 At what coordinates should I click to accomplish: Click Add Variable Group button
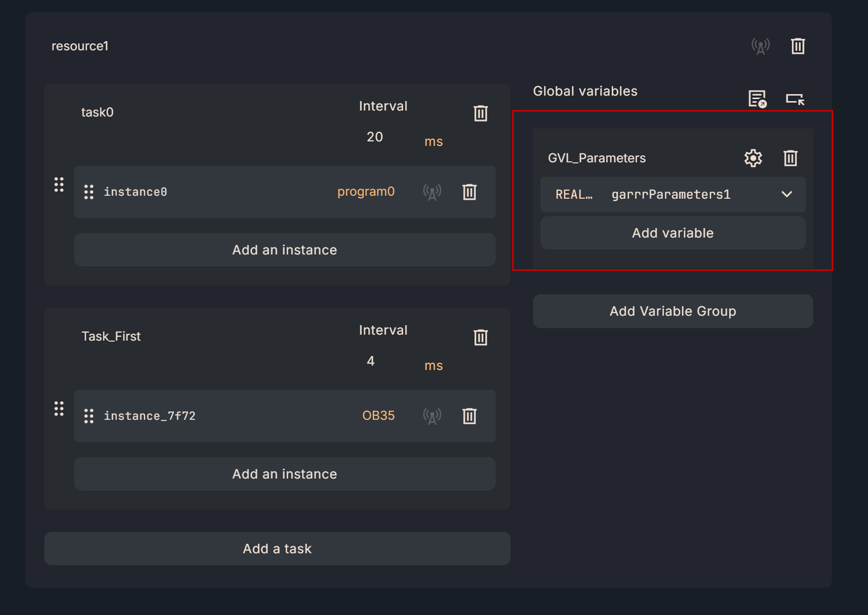click(673, 311)
